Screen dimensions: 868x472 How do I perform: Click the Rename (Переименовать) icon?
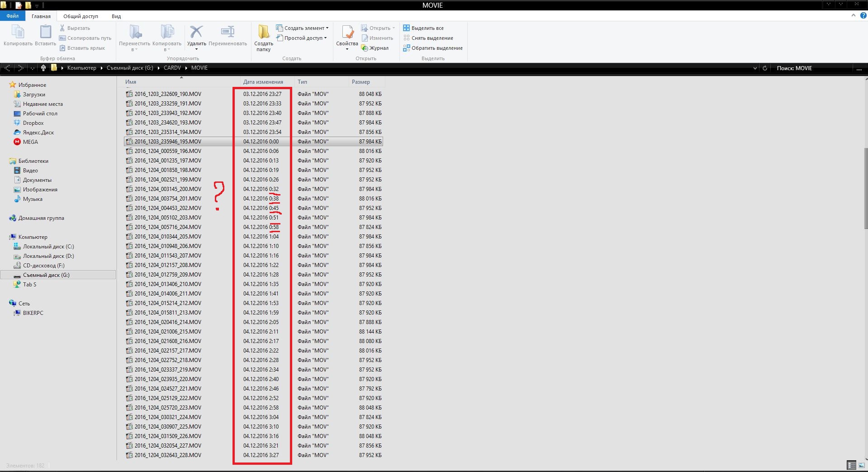tap(228, 33)
